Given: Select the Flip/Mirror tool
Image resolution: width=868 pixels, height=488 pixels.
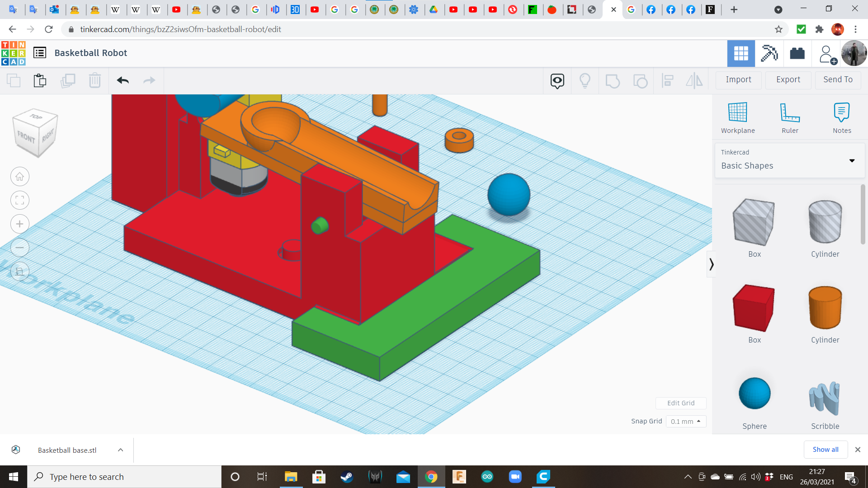Looking at the screenshot, I should [x=694, y=81].
